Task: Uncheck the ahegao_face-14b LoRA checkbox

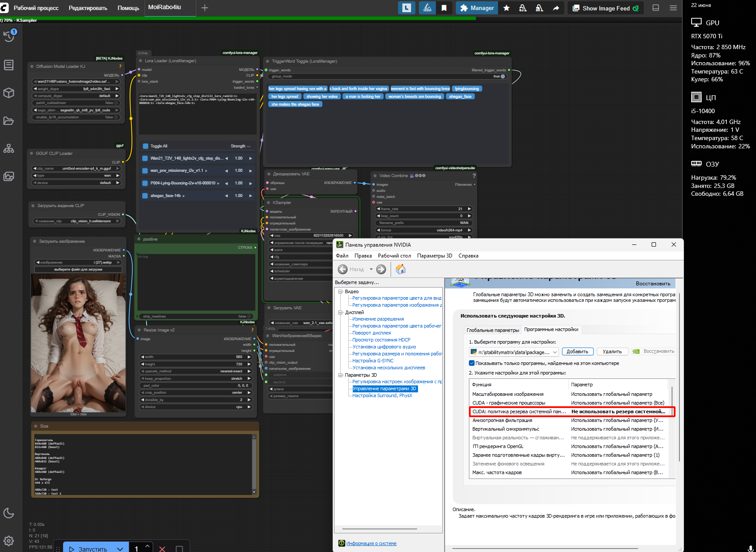Action: coord(145,196)
